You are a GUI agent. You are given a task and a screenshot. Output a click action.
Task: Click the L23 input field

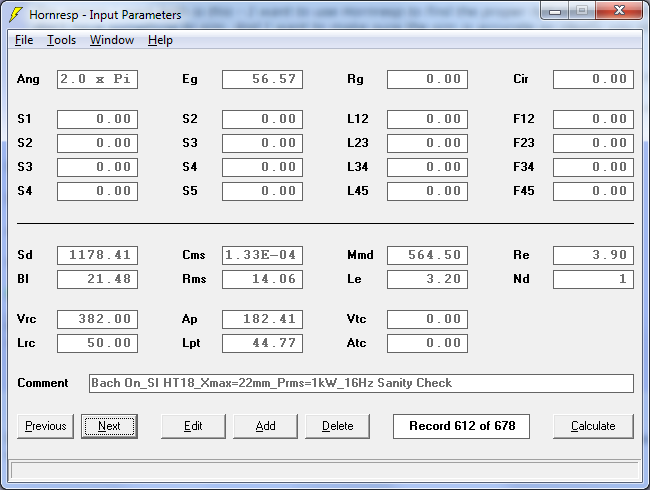click(427, 143)
